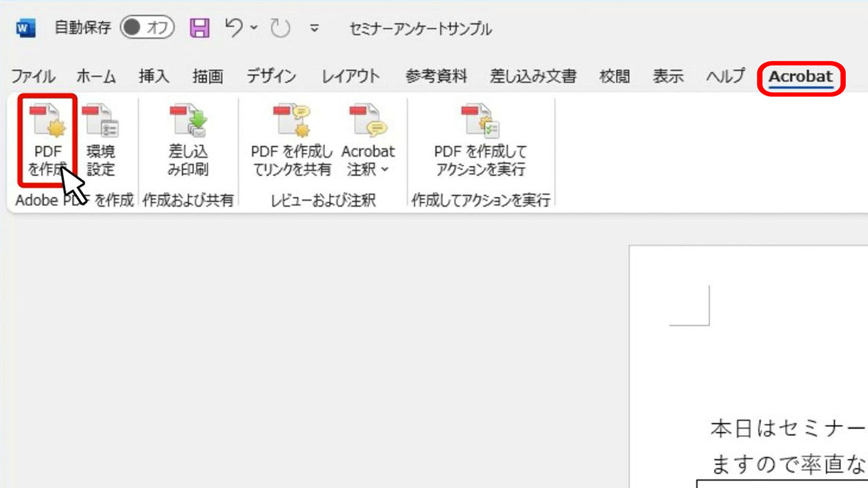
Task: Select the Acrobat ribbon tab
Action: point(801,77)
